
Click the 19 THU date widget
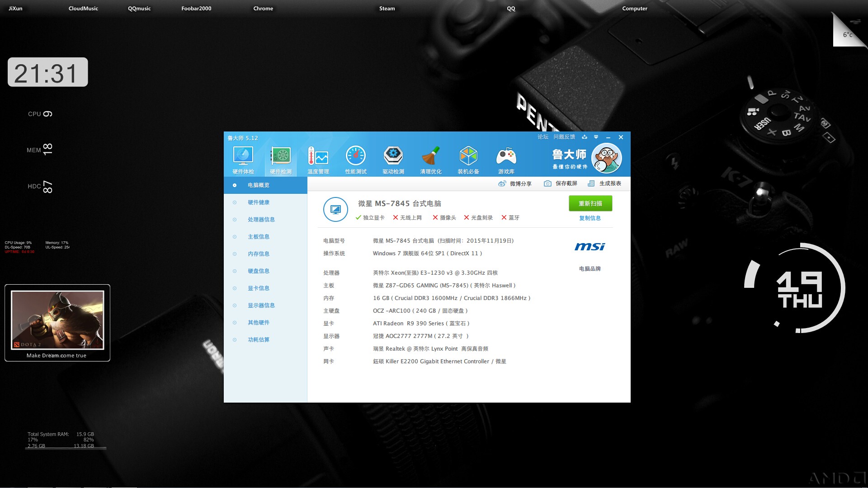coord(799,289)
